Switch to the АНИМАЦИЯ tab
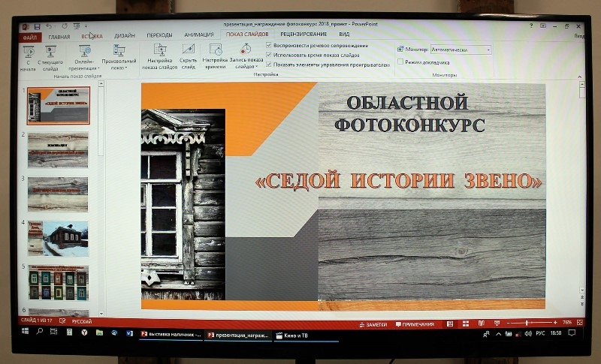 coord(199,35)
